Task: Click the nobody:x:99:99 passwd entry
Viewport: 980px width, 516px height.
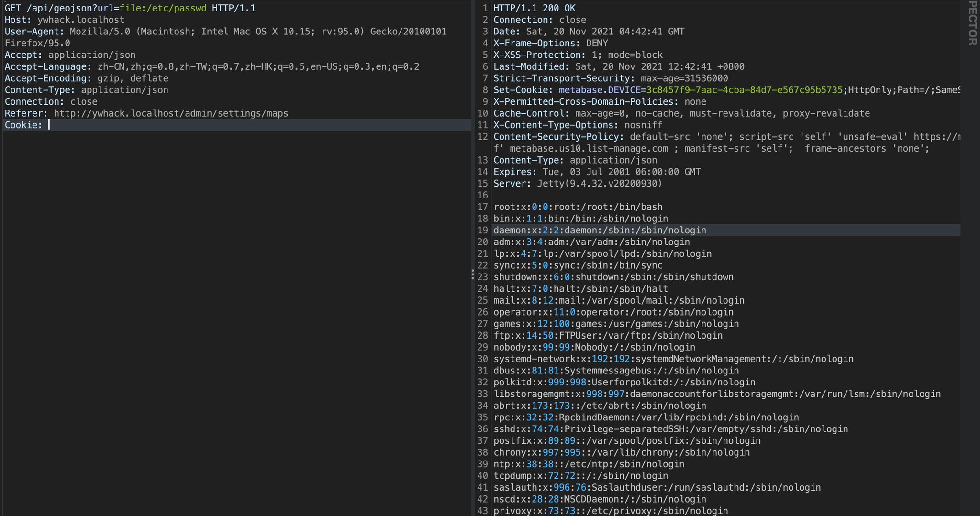Action: [x=594, y=348]
